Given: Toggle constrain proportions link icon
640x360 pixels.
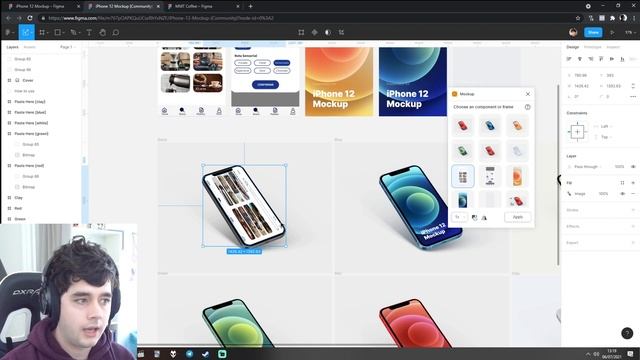Looking at the screenshot, I should click(633, 86).
